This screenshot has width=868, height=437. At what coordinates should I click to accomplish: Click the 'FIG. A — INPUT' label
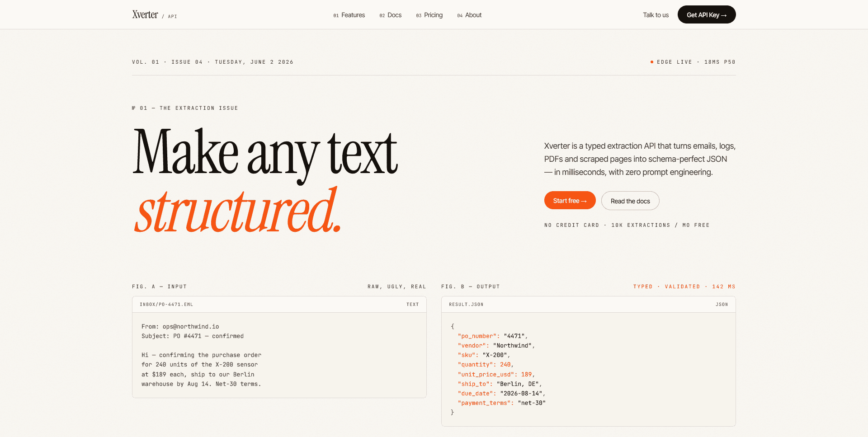click(159, 287)
